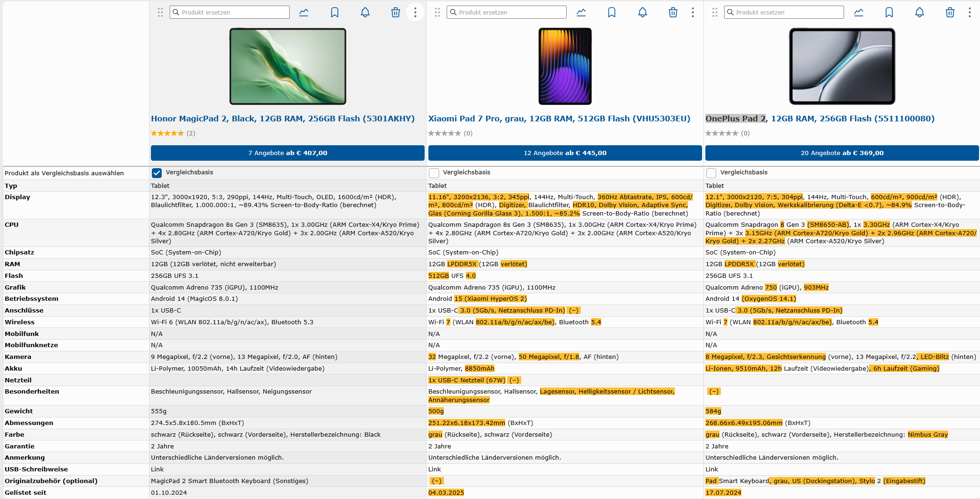Image resolution: width=980 pixels, height=499 pixels.
Task: Uncheck Vergleichsbasis for Honor MagicPad 2
Action: click(x=157, y=173)
